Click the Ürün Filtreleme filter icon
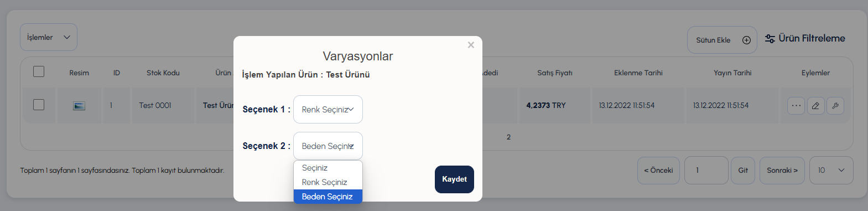This screenshot has width=868, height=211. coord(770,38)
